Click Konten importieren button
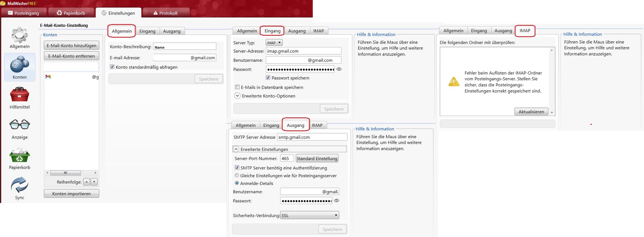This screenshot has height=237, width=644. [71, 194]
